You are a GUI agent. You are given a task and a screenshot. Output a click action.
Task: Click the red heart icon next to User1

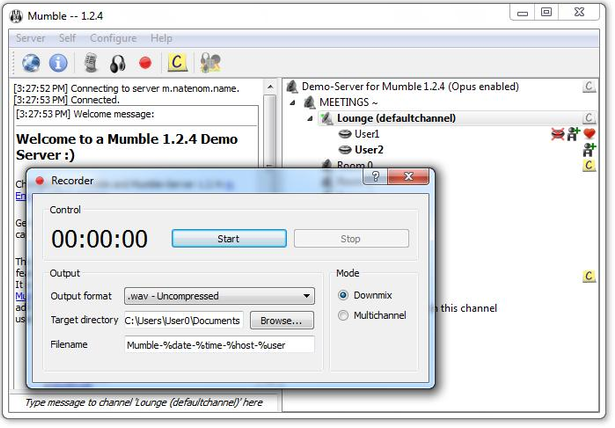589,134
